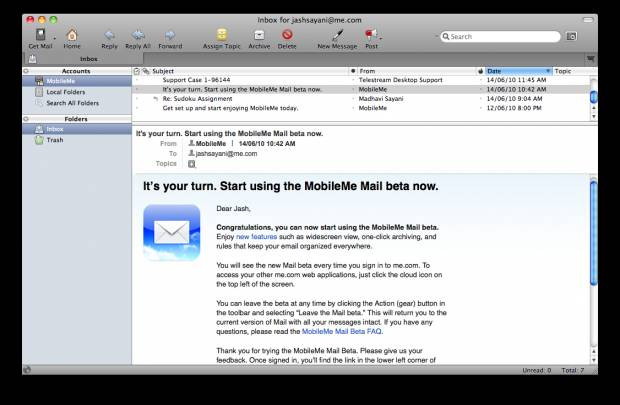Sort messages by the Subject column

click(x=249, y=71)
